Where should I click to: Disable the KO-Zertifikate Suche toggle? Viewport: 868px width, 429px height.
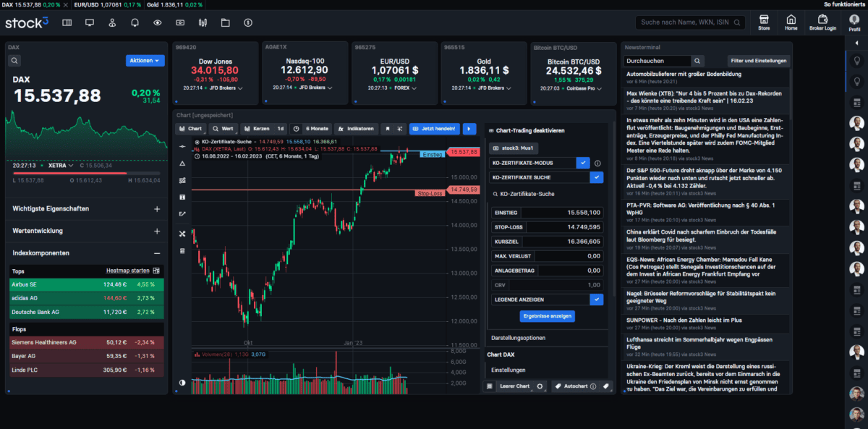click(595, 178)
